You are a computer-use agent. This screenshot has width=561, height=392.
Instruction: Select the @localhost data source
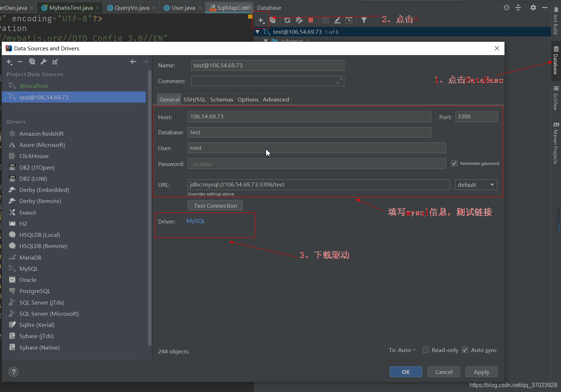(74, 86)
